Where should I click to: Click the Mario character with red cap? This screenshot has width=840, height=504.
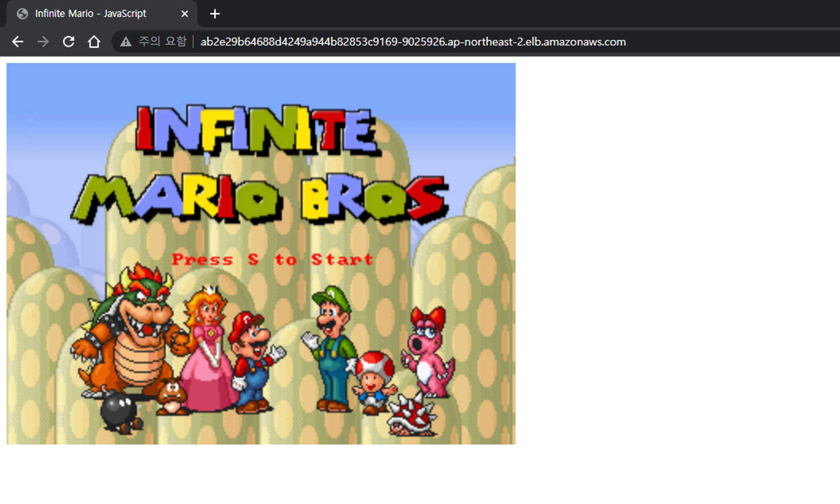(x=252, y=361)
